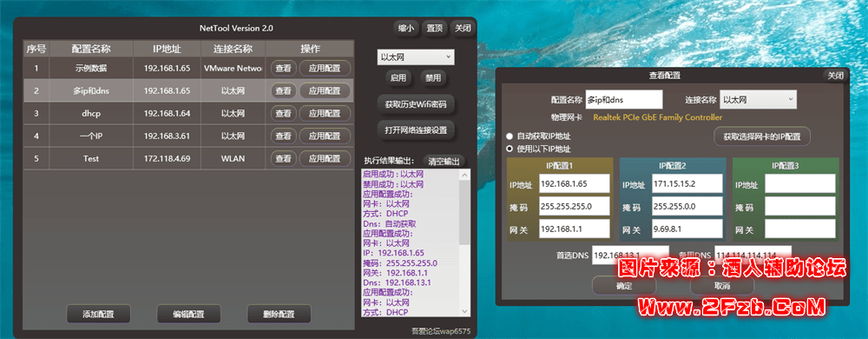Click 获取选择网卡的IP配置 button
This screenshot has width=868, height=339.
(x=762, y=136)
